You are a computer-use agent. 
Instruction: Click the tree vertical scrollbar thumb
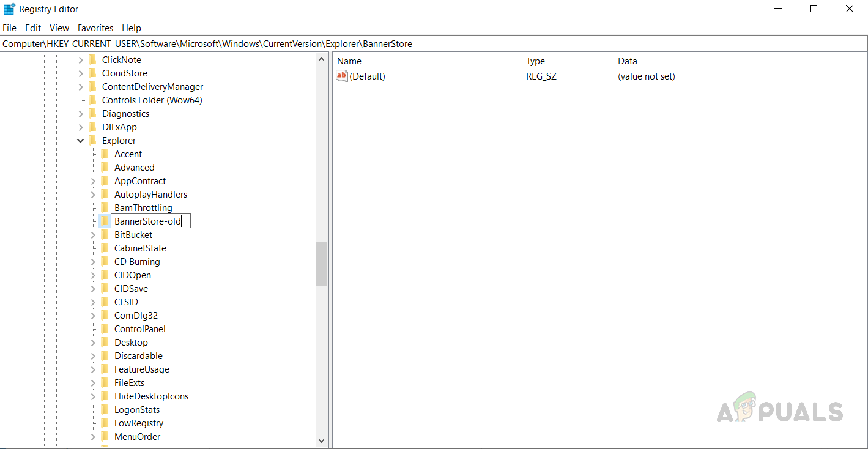(322, 264)
